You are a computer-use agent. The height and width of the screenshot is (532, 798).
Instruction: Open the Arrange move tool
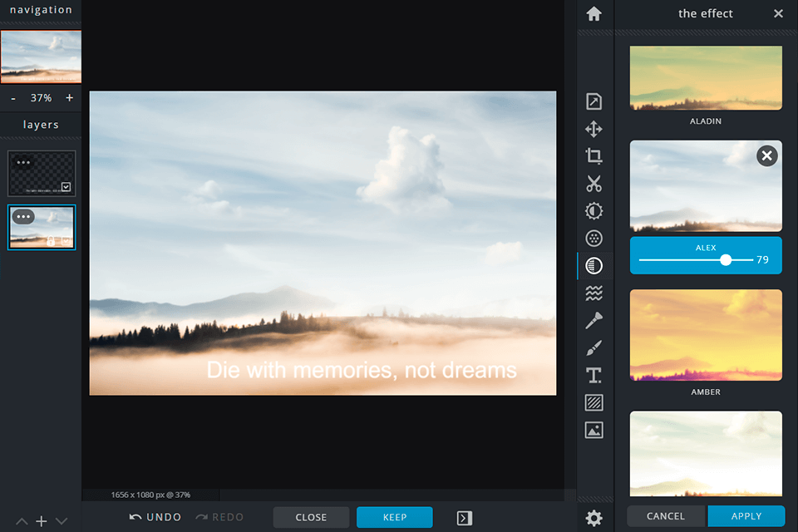click(x=594, y=129)
